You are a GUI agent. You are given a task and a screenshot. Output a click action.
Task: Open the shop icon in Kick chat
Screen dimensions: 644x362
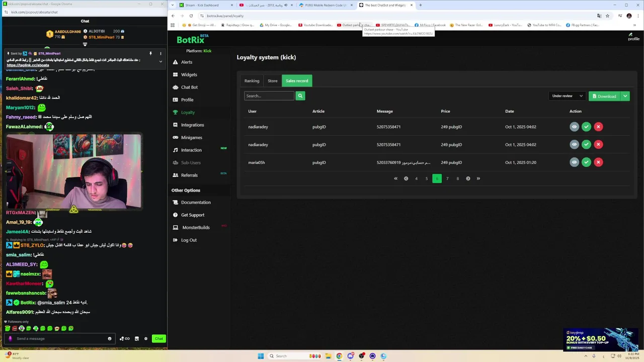(136, 338)
